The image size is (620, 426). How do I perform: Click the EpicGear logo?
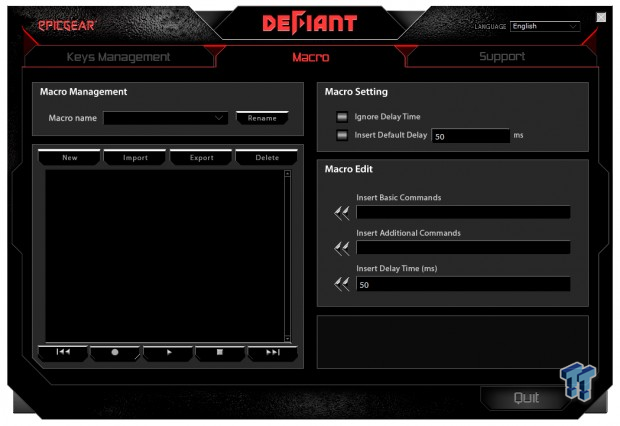point(67,26)
